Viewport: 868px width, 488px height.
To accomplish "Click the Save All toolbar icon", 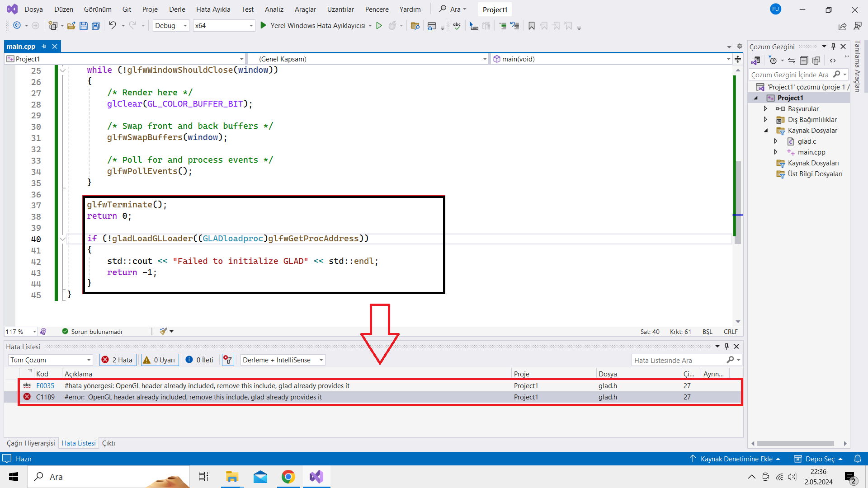I will 96,26.
